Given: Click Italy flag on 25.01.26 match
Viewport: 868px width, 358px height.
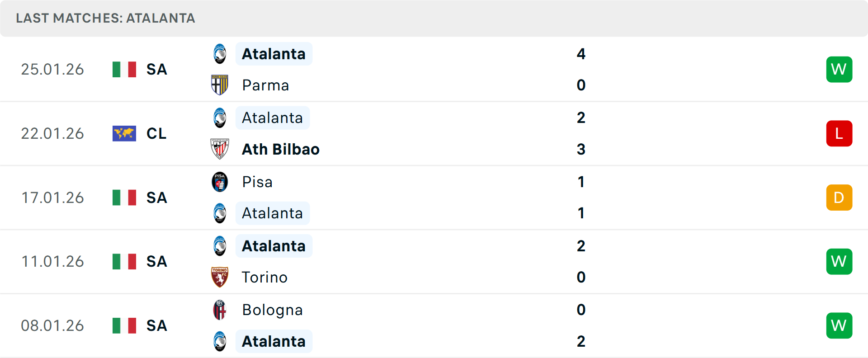Looking at the screenshot, I should [124, 69].
